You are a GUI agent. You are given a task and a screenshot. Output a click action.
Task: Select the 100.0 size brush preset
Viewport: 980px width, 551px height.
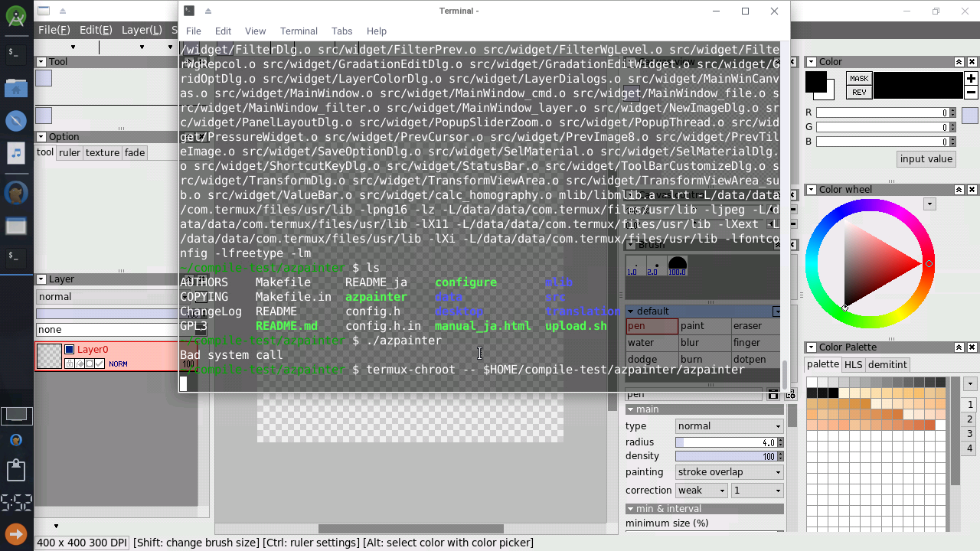click(x=677, y=266)
